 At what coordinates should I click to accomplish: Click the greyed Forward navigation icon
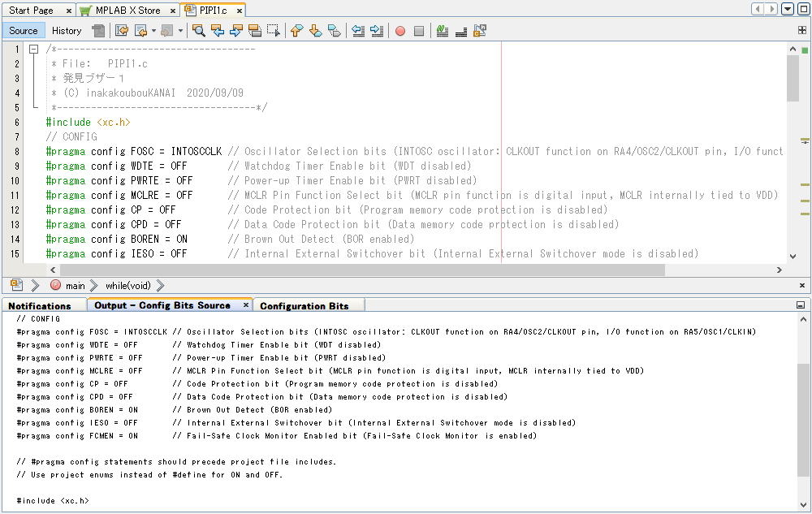[x=166, y=31]
